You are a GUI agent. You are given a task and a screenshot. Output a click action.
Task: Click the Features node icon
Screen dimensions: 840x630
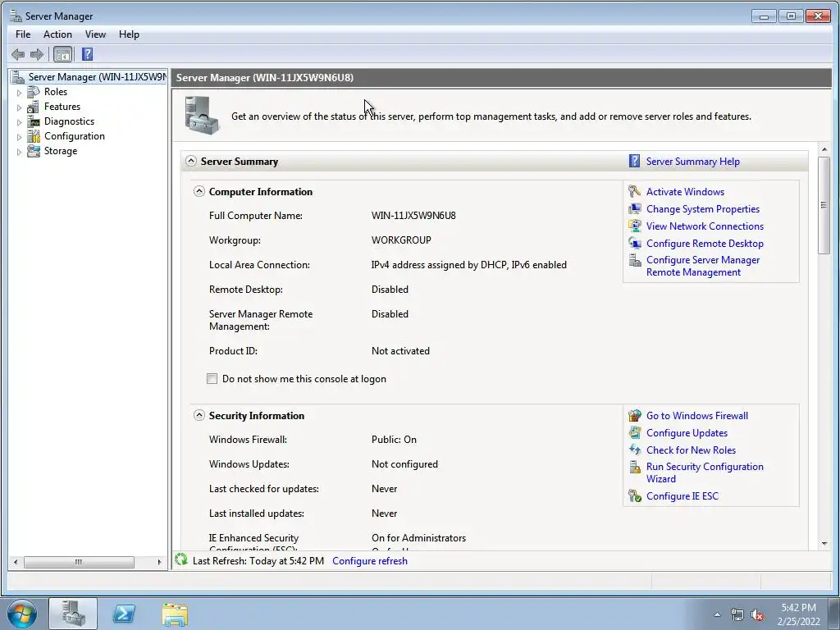(x=33, y=107)
